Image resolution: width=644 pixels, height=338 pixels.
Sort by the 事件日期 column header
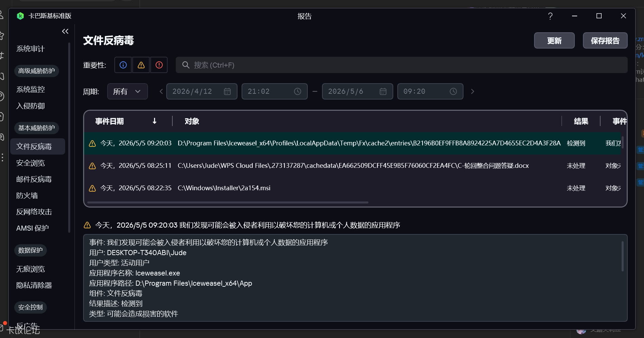[109, 121]
